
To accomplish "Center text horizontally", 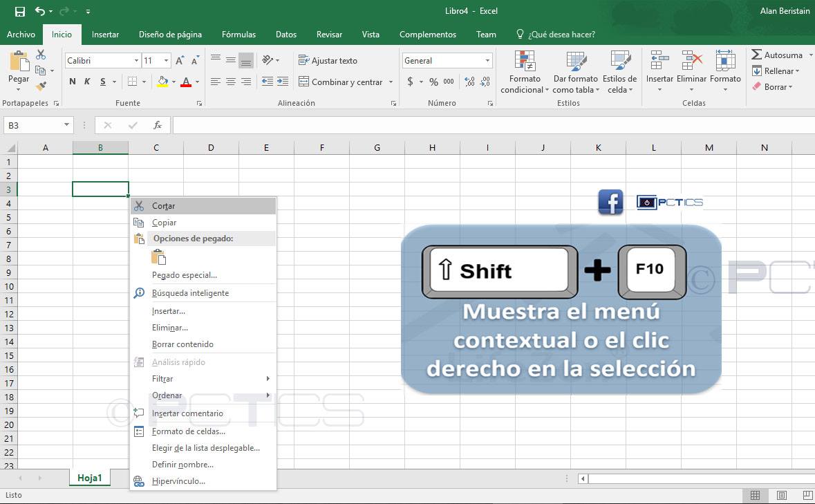I will (231, 82).
